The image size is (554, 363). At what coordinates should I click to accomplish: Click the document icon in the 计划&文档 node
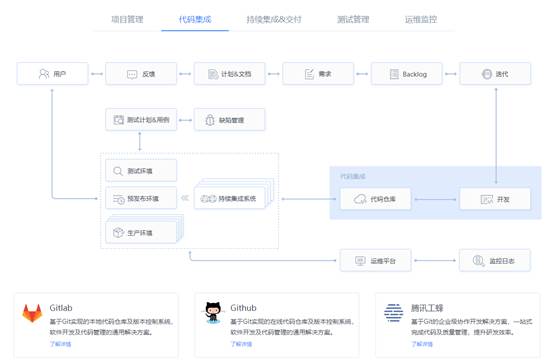(213, 74)
